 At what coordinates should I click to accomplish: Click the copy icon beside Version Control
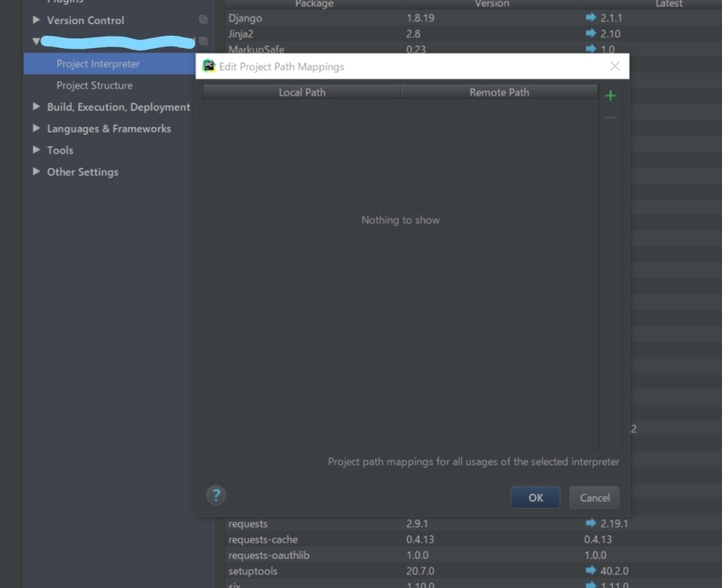(x=203, y=20)
